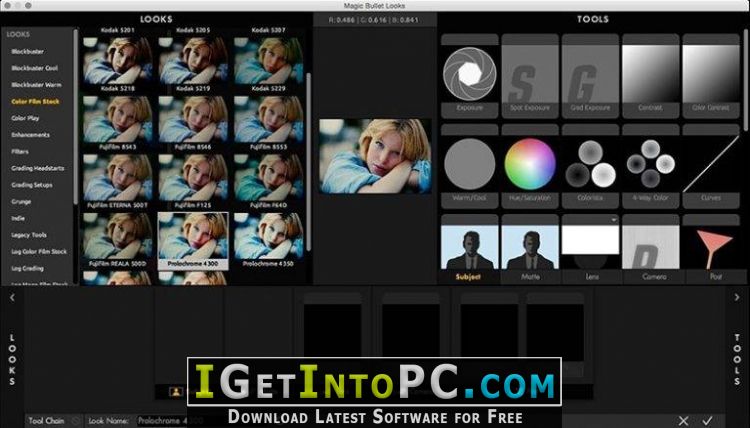Cancel changes with the X button

click(x=684, y=421)
